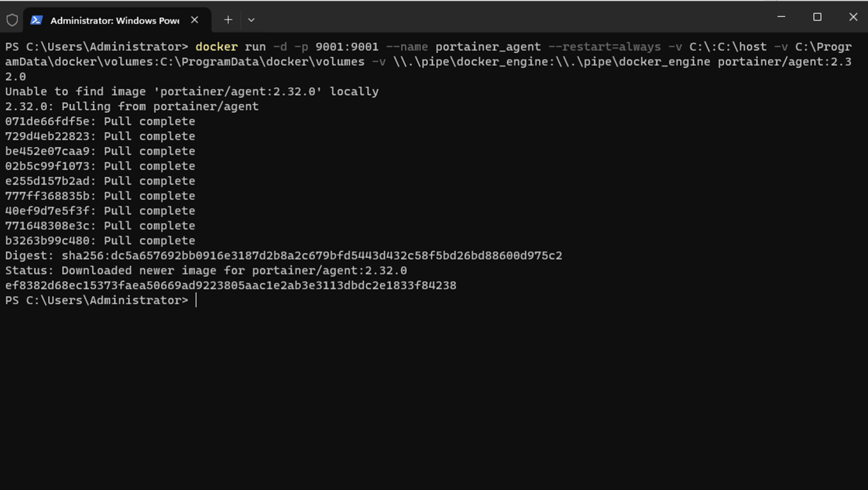868x490 pixels.
Task: Maximize the terminal window
Action: pyautogui.click(x=817, y=17)
